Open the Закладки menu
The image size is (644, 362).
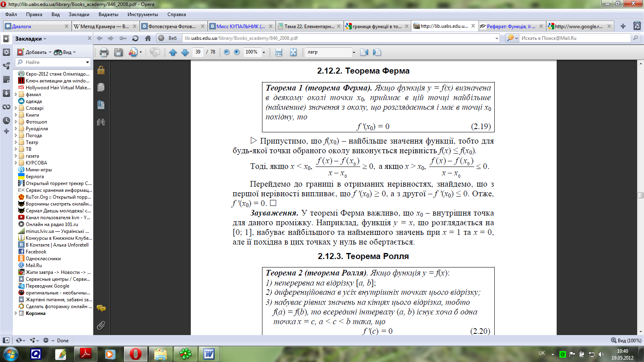click(79, 14)
